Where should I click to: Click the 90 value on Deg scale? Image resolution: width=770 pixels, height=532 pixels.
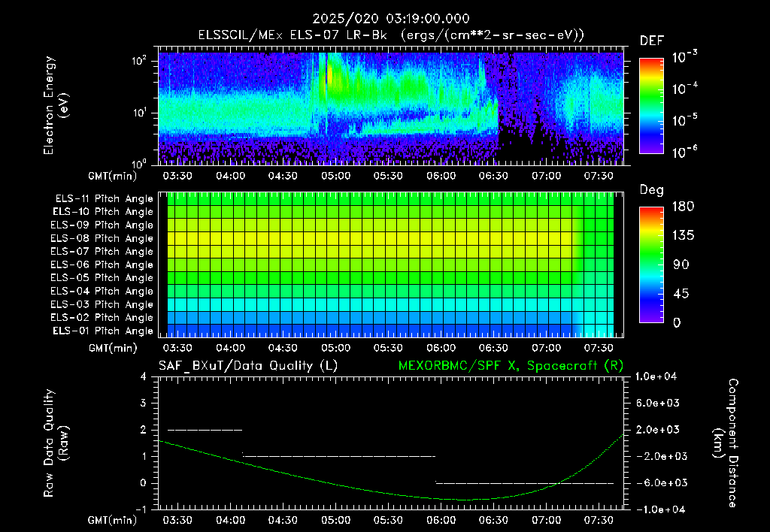pos(681,265)
